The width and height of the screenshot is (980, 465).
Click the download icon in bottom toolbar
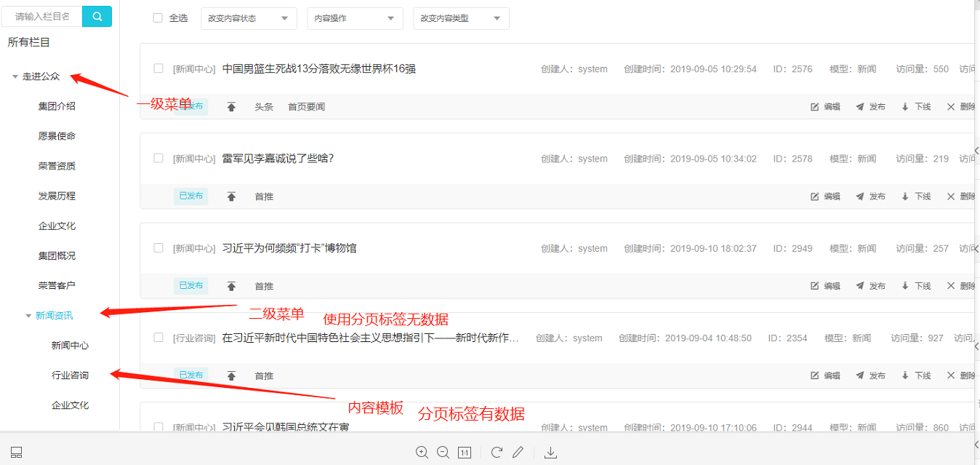(x=551, y=452)
